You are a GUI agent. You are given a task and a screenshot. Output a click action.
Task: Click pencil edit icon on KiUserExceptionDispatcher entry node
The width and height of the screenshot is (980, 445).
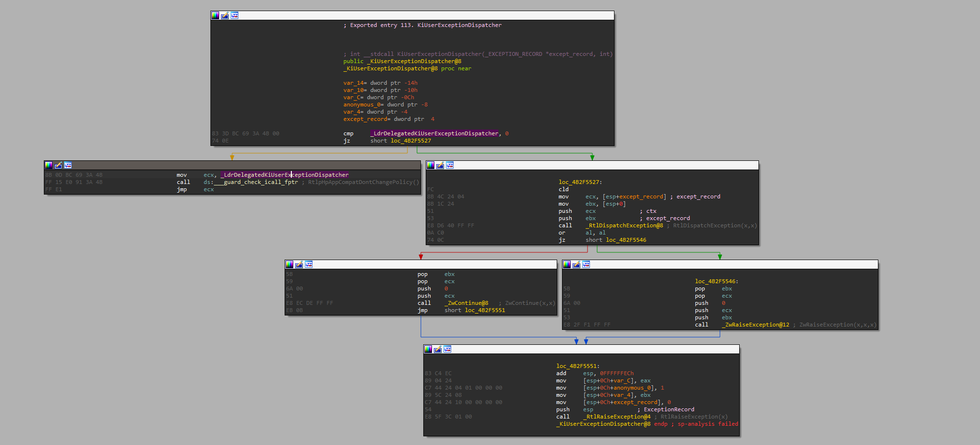point(225,15)
